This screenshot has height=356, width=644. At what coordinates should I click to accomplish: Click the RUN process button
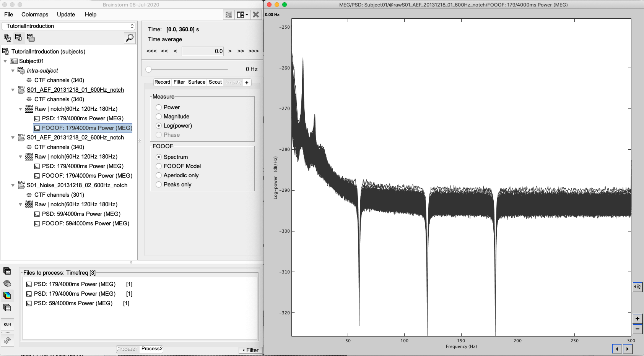(x=7, y=324)
